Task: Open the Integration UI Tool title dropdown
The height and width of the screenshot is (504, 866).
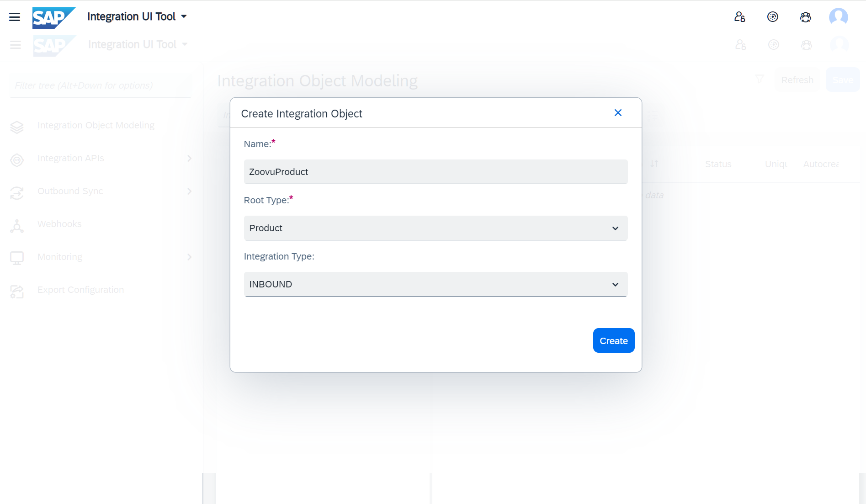Action: pos(184,16)
